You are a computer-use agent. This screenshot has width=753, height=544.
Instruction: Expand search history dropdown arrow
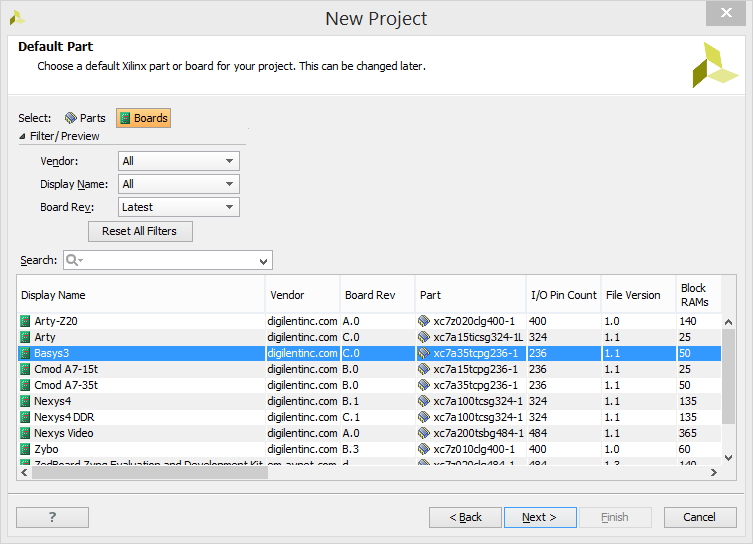pyautogui.click(x=263, y=261)
